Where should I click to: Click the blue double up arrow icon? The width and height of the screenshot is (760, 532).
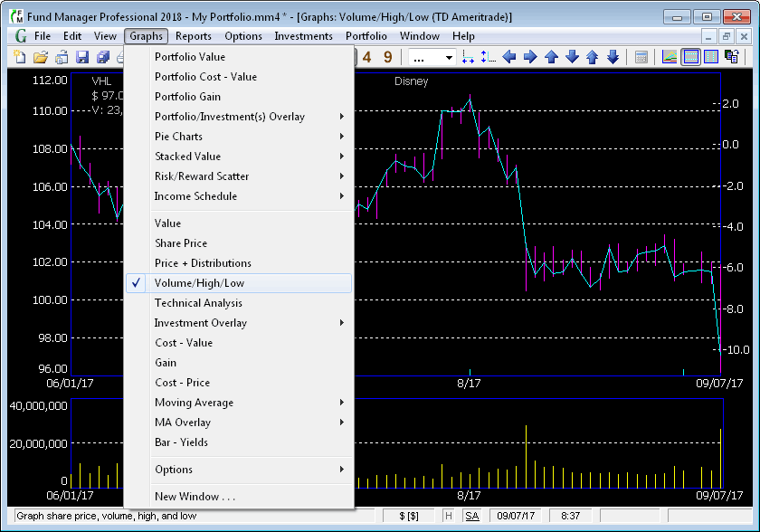click(x=592, y=57)
